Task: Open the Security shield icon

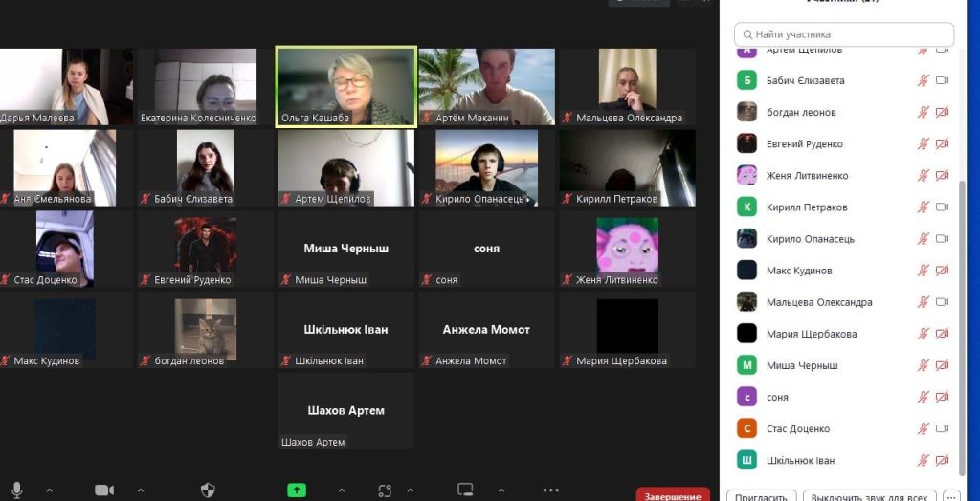Action: click(208, 490)
